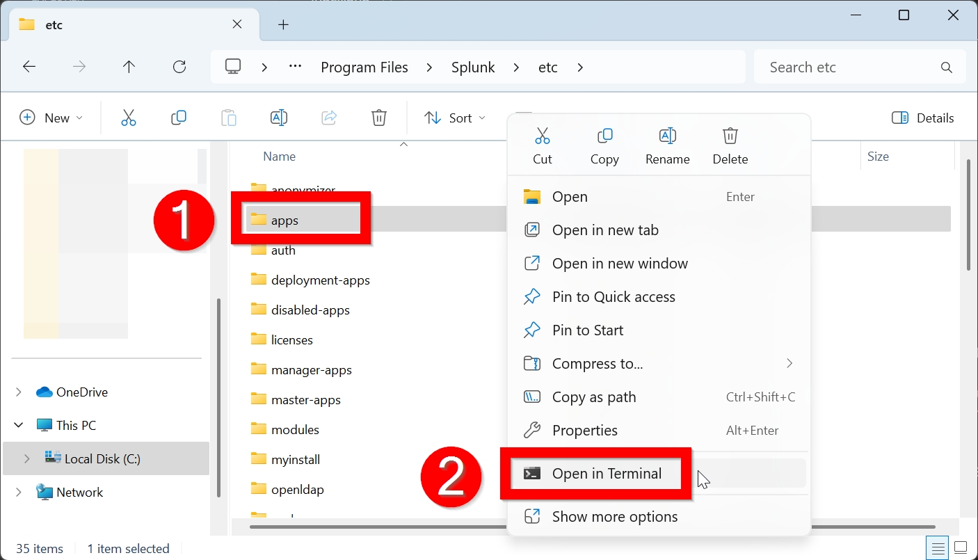Screen dimensions: 978x560
Task: Click the Share icon in the toolbar
Action: click(x=329, y=118)
